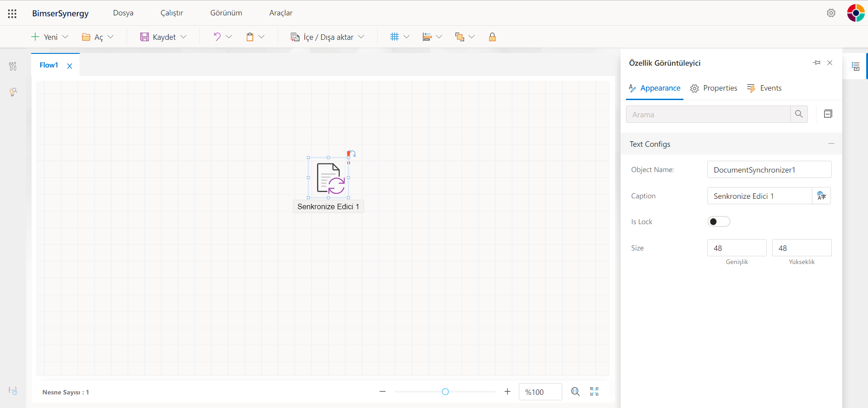Pin the Özellik Görüntüleyici panel
The height and width of the screenshot is (408, 868).
816,63
